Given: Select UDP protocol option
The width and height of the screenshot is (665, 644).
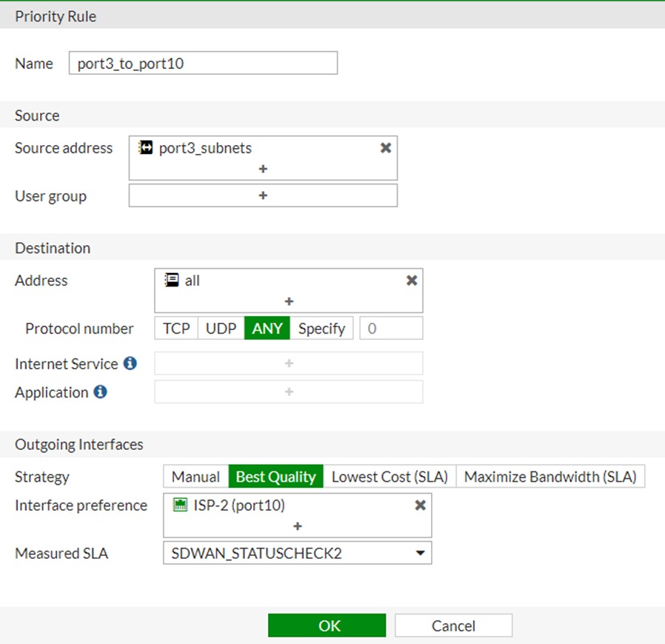Looking at the screenshot, I should click(x=221, y=329).
